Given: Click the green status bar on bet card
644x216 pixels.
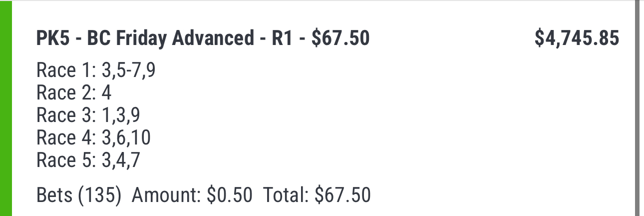Looking at the screenshot, I should click(x=5, y=108).
